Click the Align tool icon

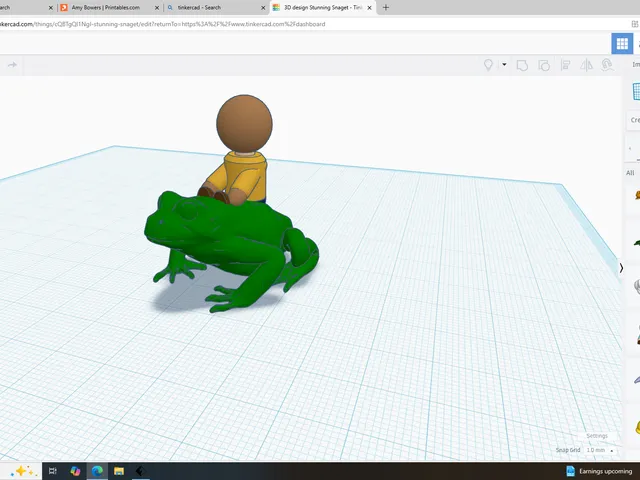[565, 65]
